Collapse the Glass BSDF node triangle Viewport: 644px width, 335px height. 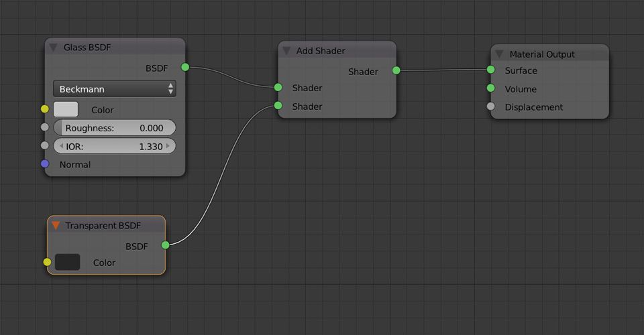54,48
